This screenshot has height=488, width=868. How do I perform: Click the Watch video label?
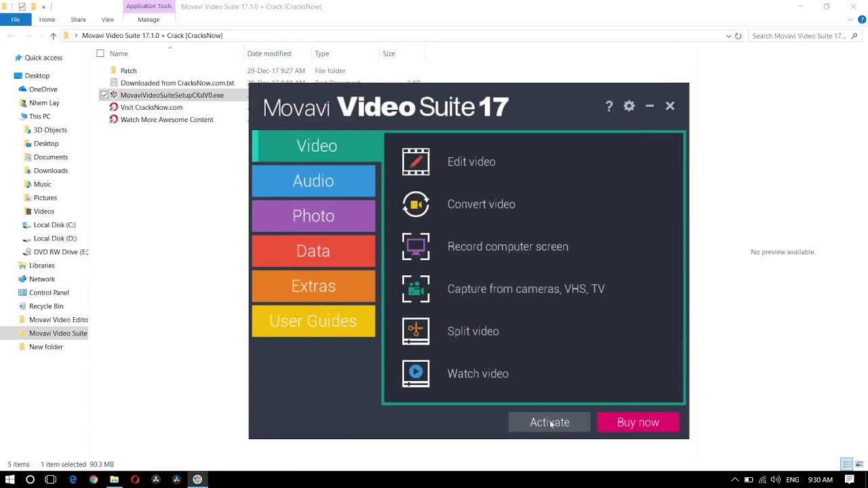tap(478, 373)
